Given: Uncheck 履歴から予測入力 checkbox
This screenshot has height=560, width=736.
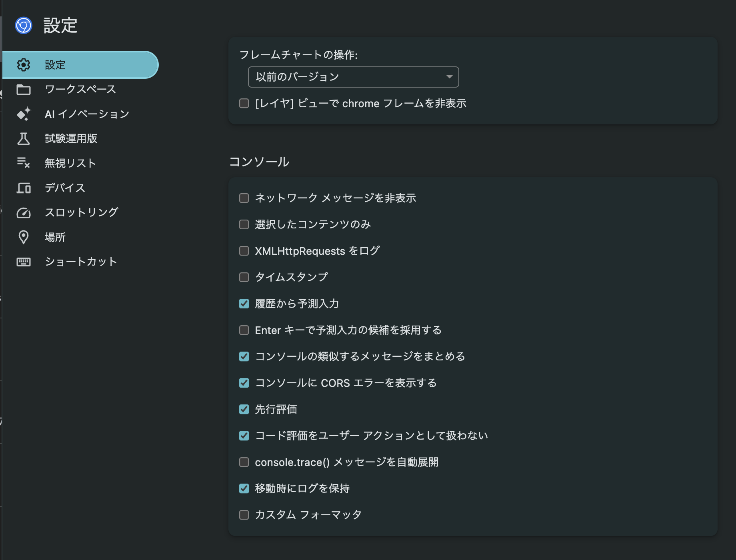Looking at the screenshot, I should pos(244,304).
